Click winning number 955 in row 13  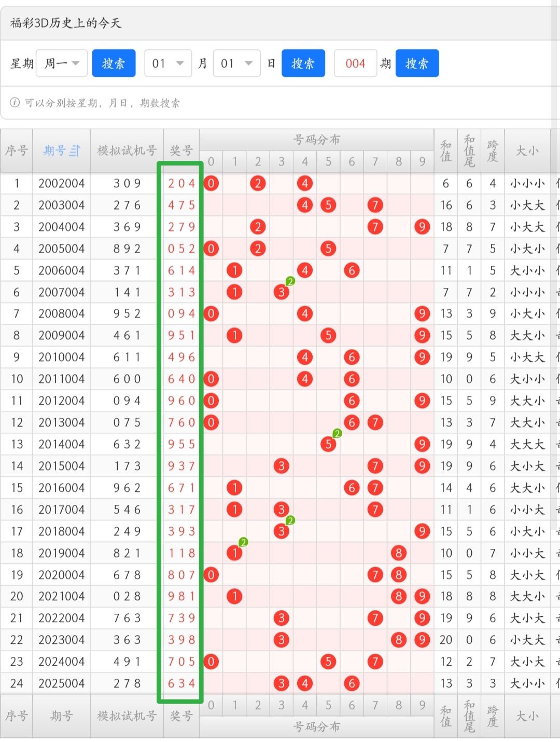click(x=181, y=444)
